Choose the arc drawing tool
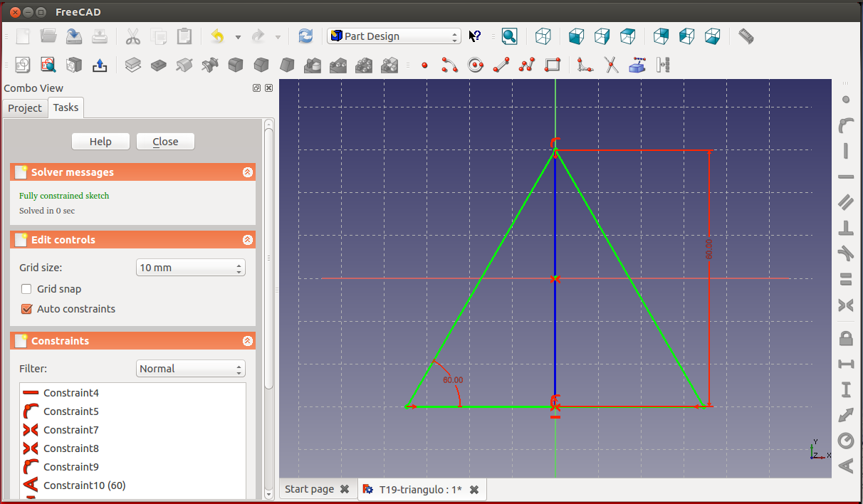 pos(449,65)
